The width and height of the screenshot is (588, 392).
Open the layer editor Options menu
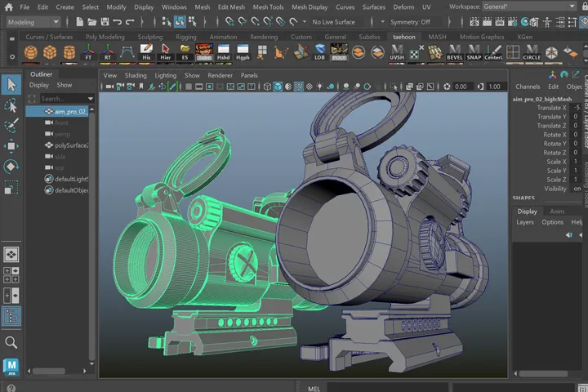552,222
